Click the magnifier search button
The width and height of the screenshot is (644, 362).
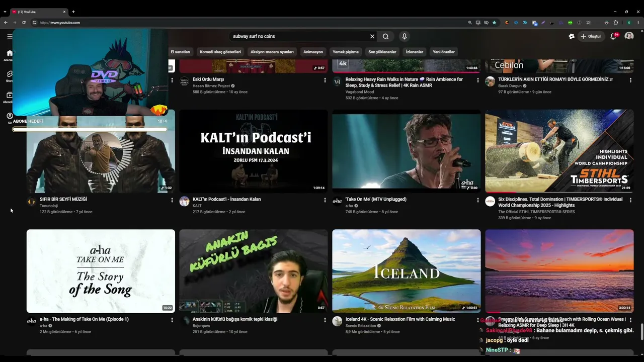tap(385, 36)
